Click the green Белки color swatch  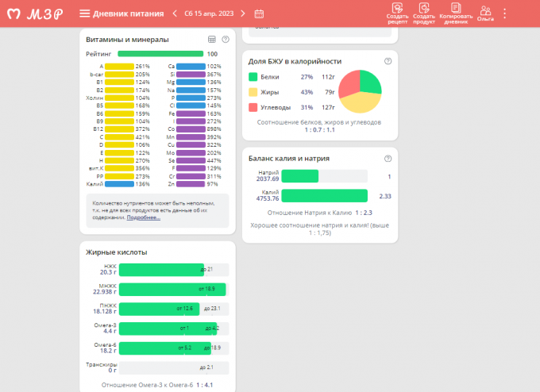pyautogui.click(x=253, y=77)
